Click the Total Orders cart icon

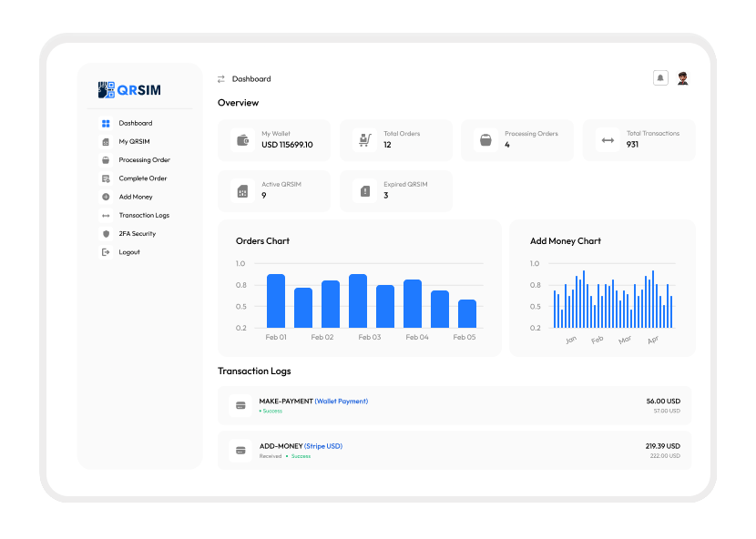[364, 140]
